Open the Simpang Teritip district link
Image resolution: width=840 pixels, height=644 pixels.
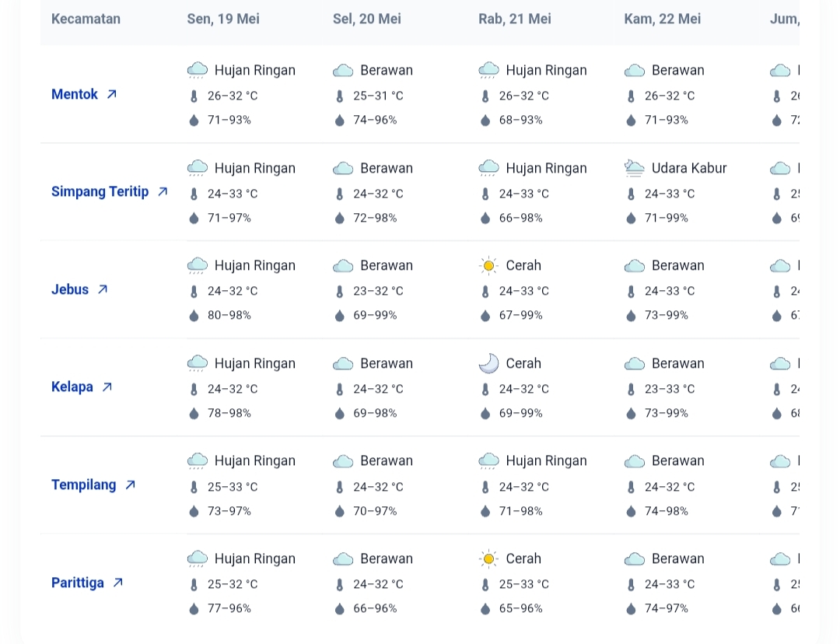(x=100, y=191)
